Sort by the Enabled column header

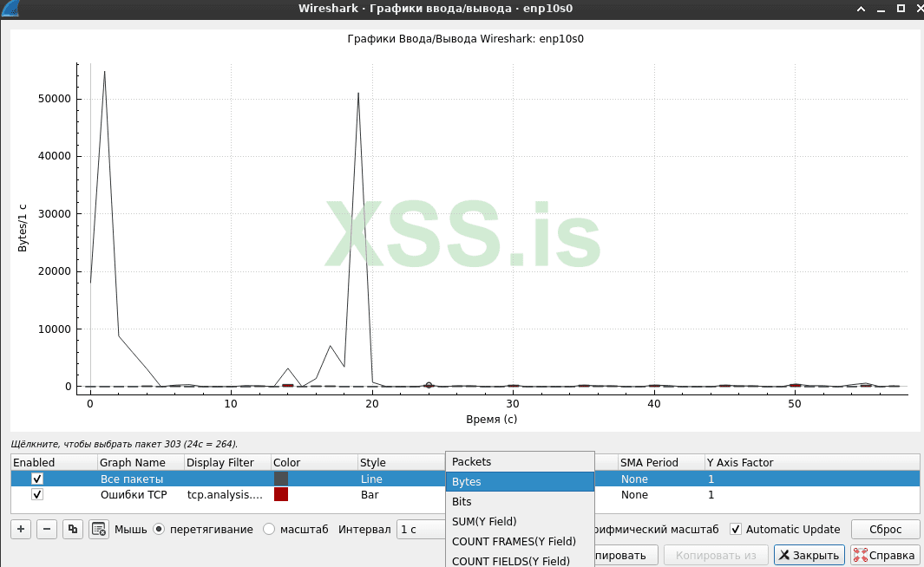tap(54, 462)
